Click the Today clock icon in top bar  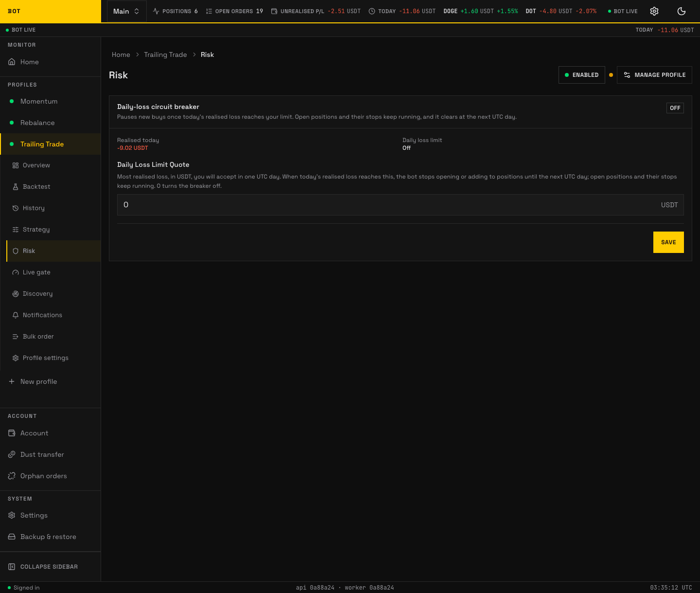tap(372, 11)
